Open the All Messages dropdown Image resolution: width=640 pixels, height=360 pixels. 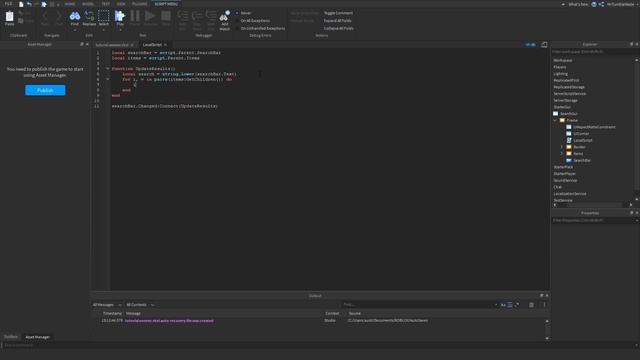coord(107,305)
